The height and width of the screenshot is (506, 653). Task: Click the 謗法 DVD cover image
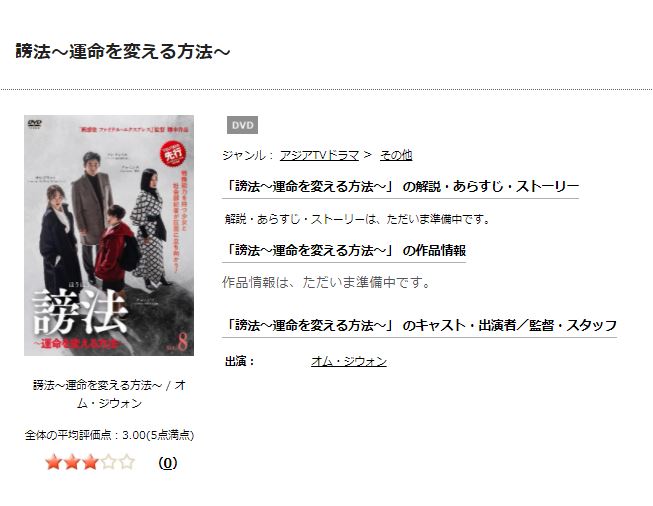(109, 235)
